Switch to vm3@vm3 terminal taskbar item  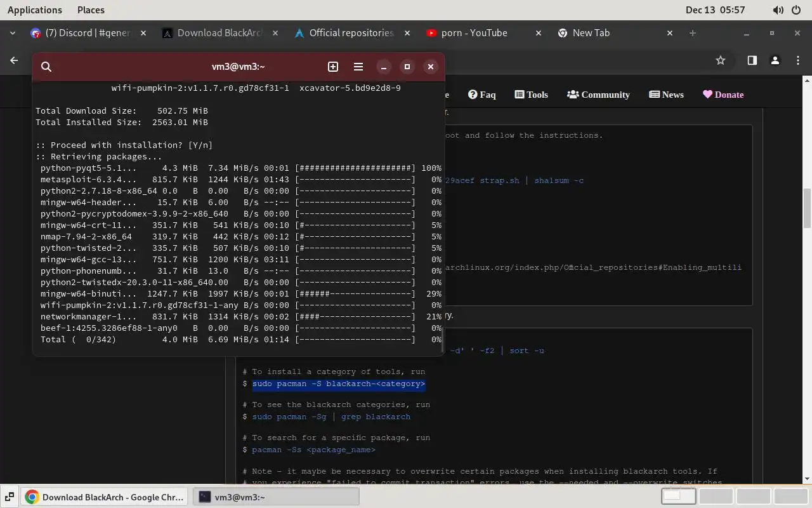tap(276, 497)
